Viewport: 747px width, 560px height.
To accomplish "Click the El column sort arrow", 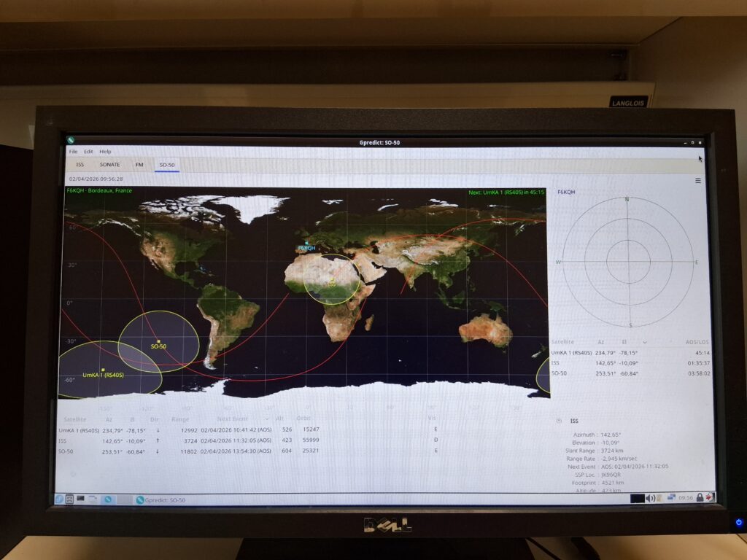I will pos(644,341).
